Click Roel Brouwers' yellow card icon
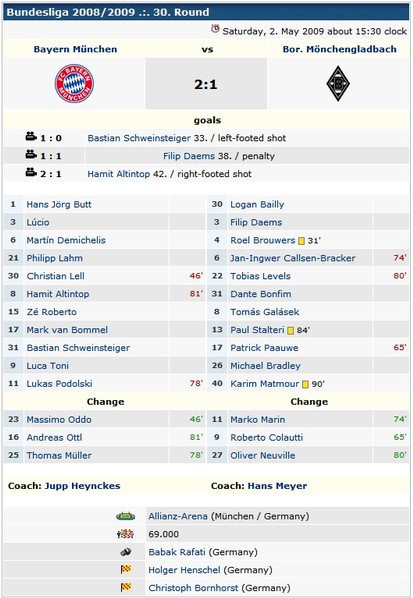 [301, 241]
